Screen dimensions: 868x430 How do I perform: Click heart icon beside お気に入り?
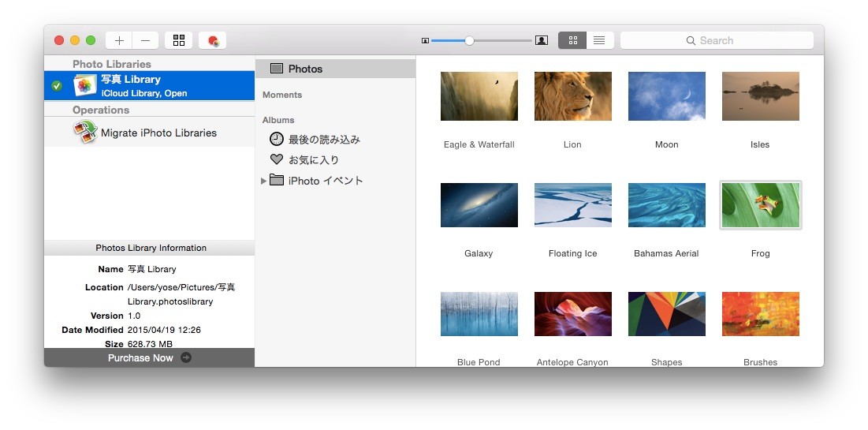(x=276, y=159)
